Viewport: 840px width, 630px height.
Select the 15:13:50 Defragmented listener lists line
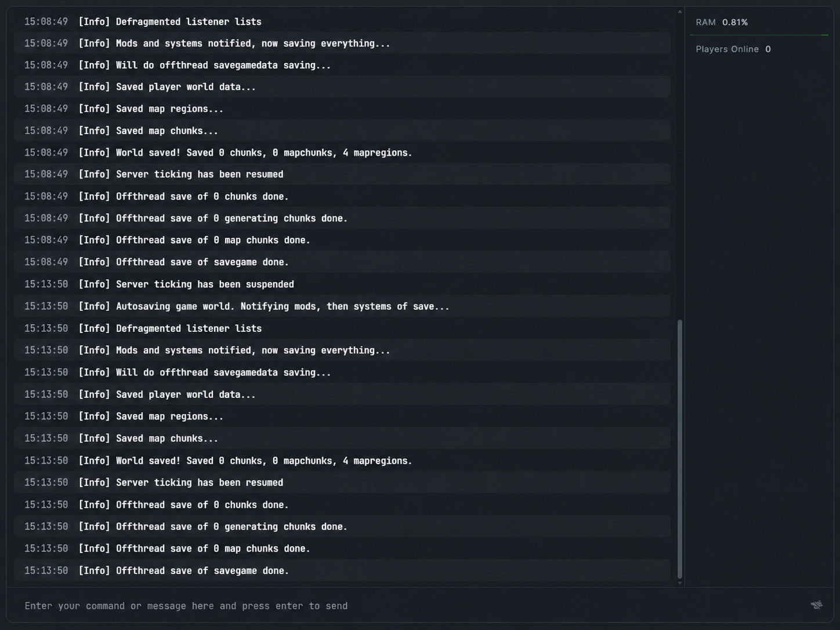coord(342,328)
